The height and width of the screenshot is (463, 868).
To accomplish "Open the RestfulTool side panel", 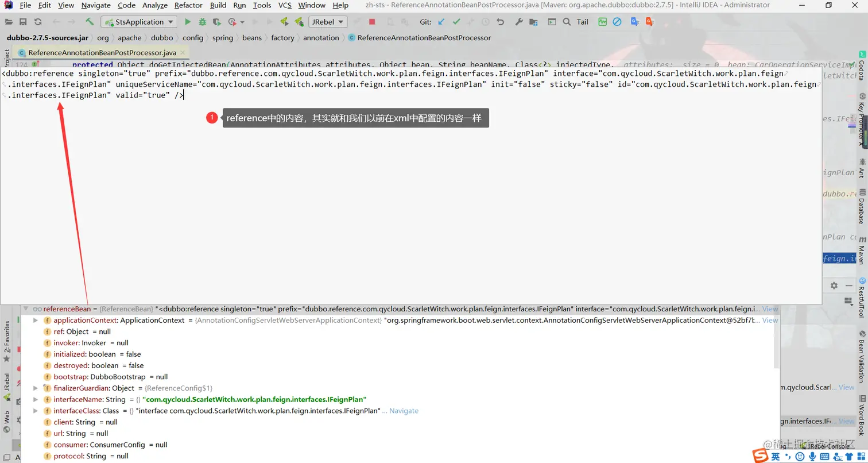I will click(861, 298).
